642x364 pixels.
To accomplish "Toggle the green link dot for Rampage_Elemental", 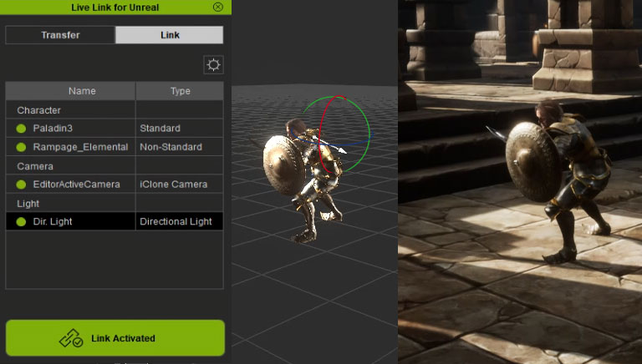I will click(x=21, y=147).
